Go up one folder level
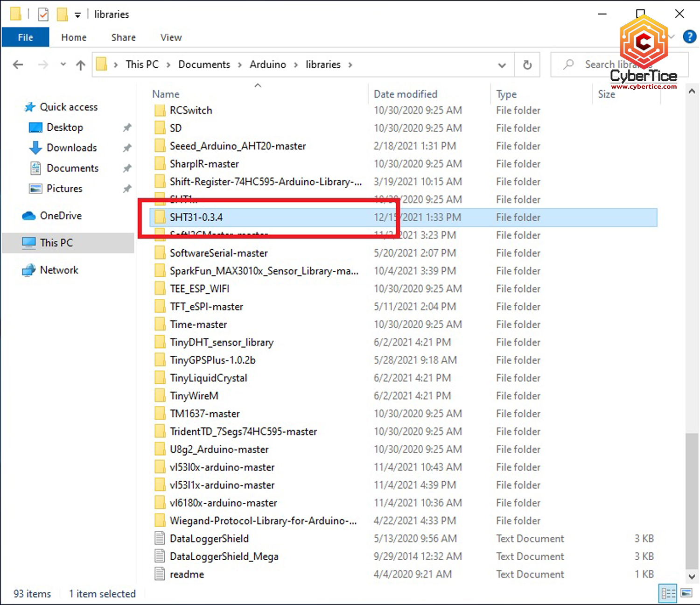Image resolution: width=700 pixels, height=605 pixels. (81, 65)
